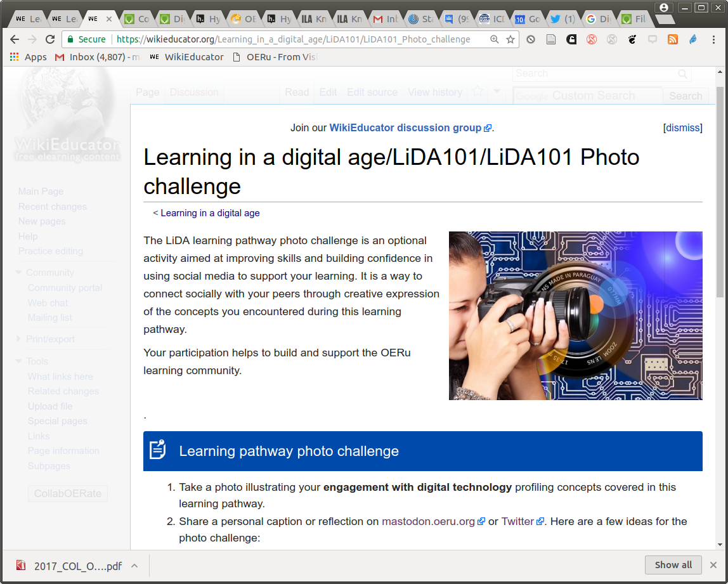Screen dimensions: 728x584
Task: Switch to the Gmail Inbox browser tab
Action: coord(386,19)
